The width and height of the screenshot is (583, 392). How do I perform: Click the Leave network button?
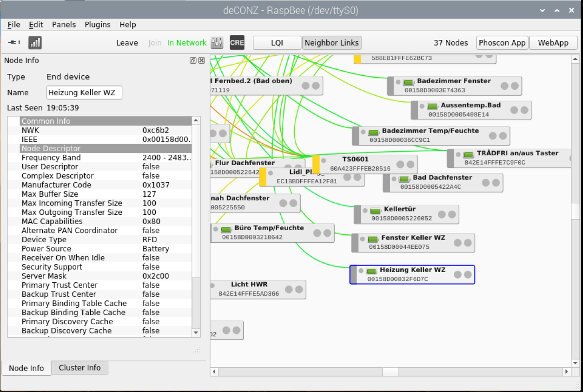[127, 43]
